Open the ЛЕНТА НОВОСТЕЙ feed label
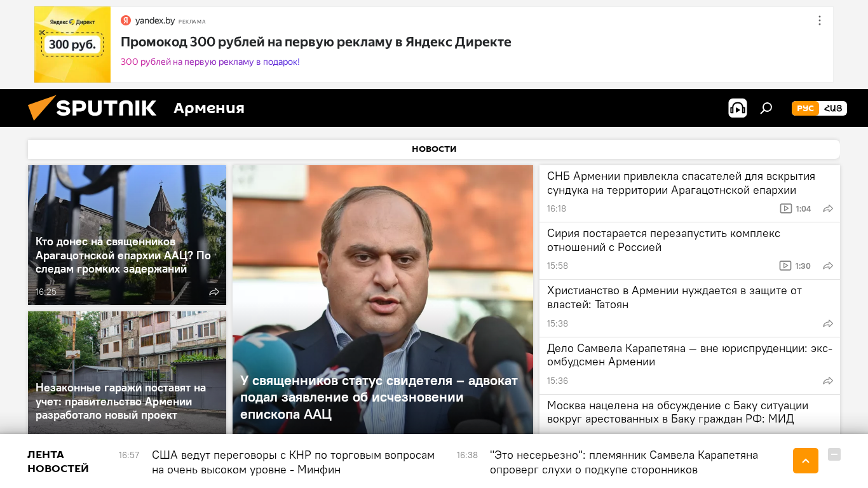 pyautogui.click(x=58, y=462)
